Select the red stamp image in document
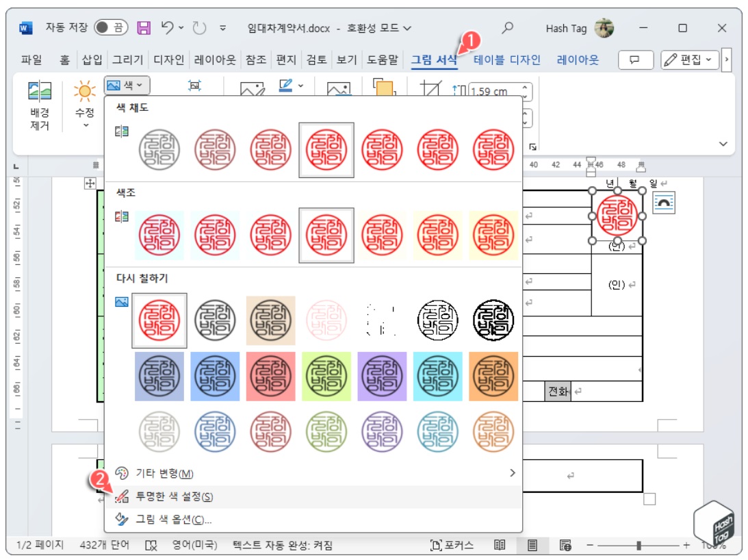Viewport: 748px width, 560px height. tap(617, 216)
